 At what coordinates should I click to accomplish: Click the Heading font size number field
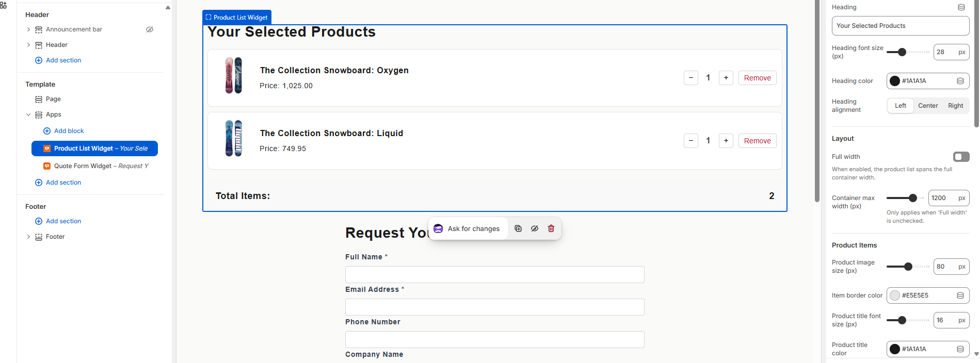click(951, 52)
